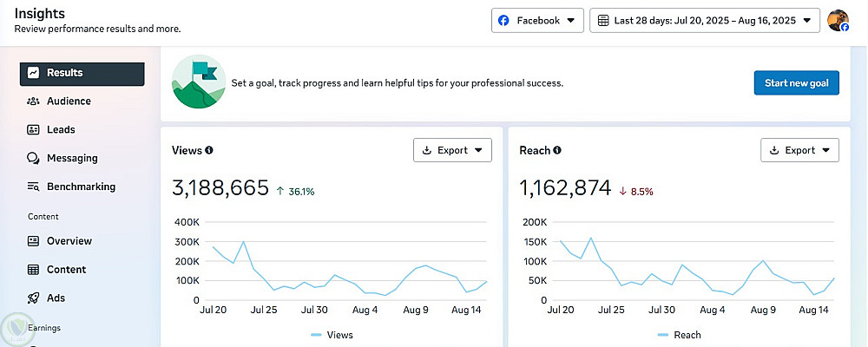Viewport: 868px width, 347px height.
Task: Click the Content table icon in sidebar
Action: [33, 270]
